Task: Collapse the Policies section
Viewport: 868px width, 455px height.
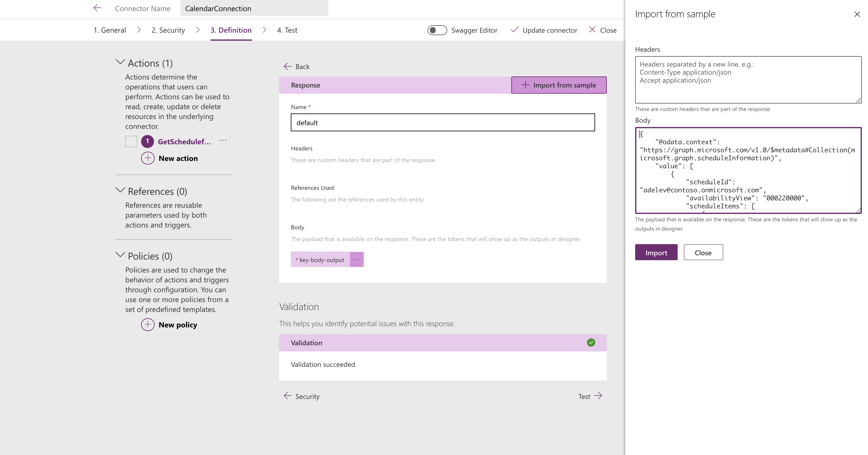Action: (120, 255)
